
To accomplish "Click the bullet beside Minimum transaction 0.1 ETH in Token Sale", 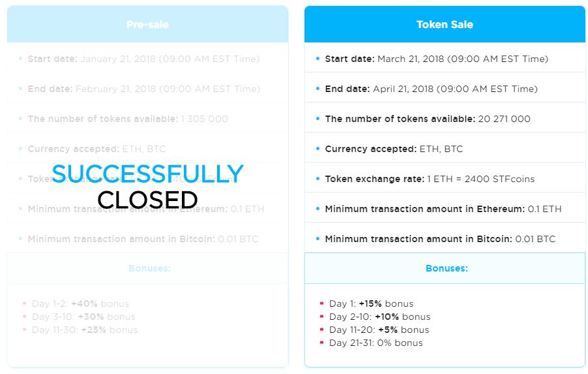I will pyautogui.click(x=317, y=209).
